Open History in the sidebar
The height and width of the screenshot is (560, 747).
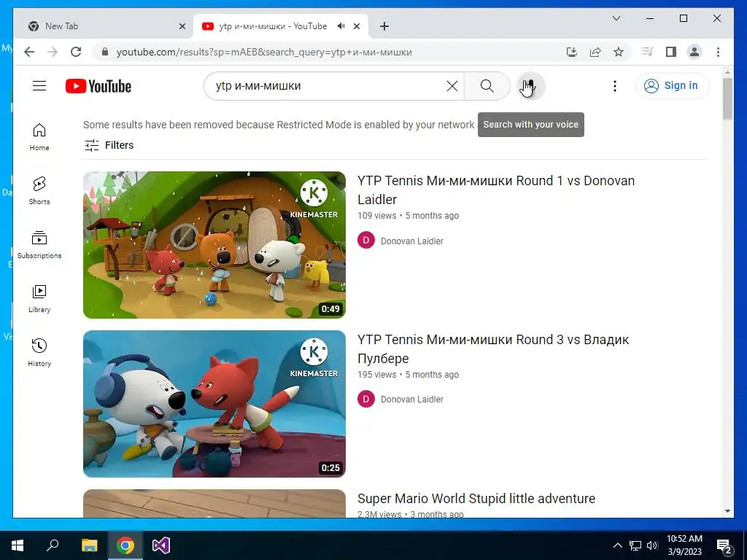point(39,352)
